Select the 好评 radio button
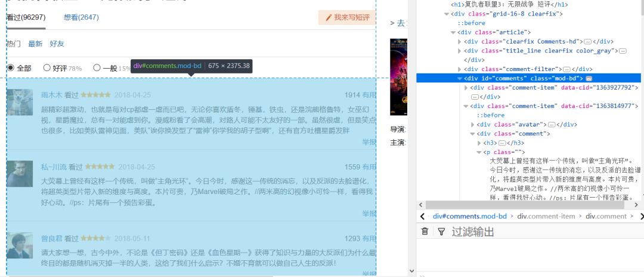 click(47, 68)
